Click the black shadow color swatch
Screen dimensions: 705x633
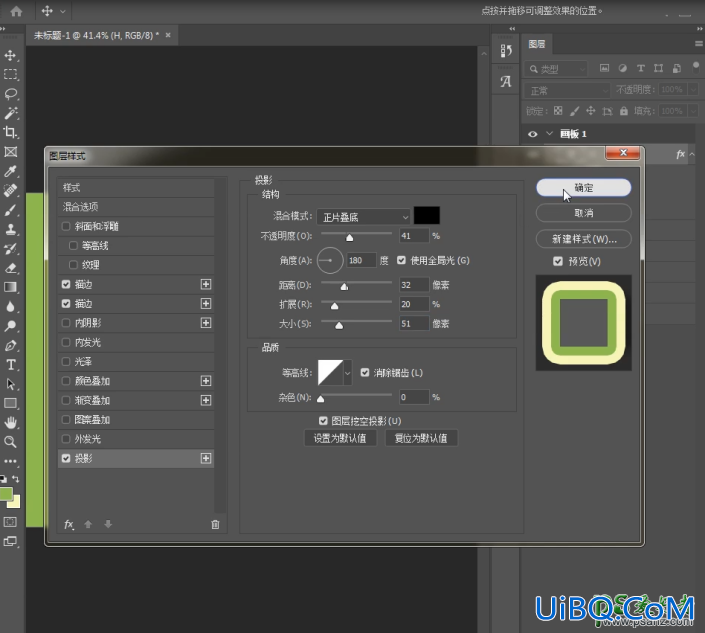pos(427,215)
